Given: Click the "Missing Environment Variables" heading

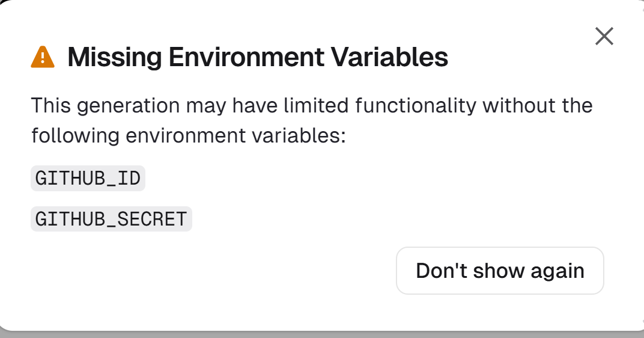Looking at the screenshot, I should (258, 57).
